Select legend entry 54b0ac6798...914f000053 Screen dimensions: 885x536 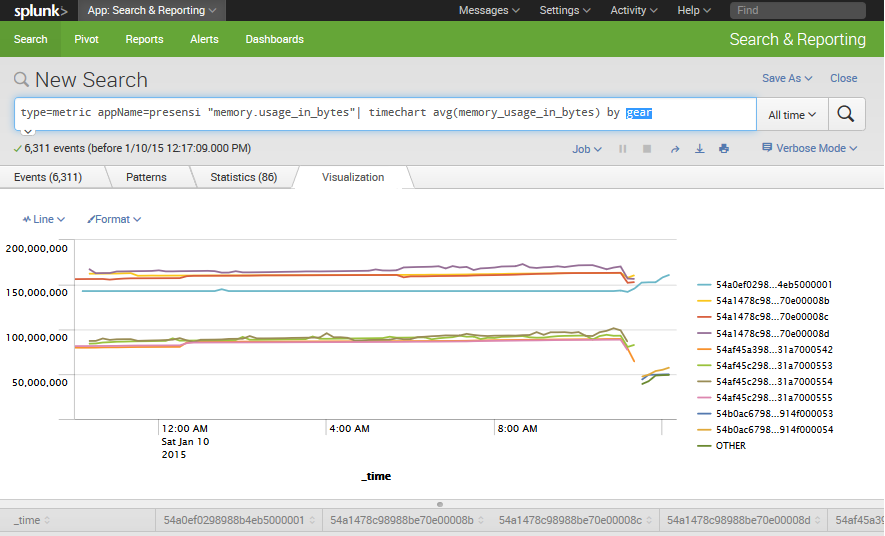(x=765, y=414)
